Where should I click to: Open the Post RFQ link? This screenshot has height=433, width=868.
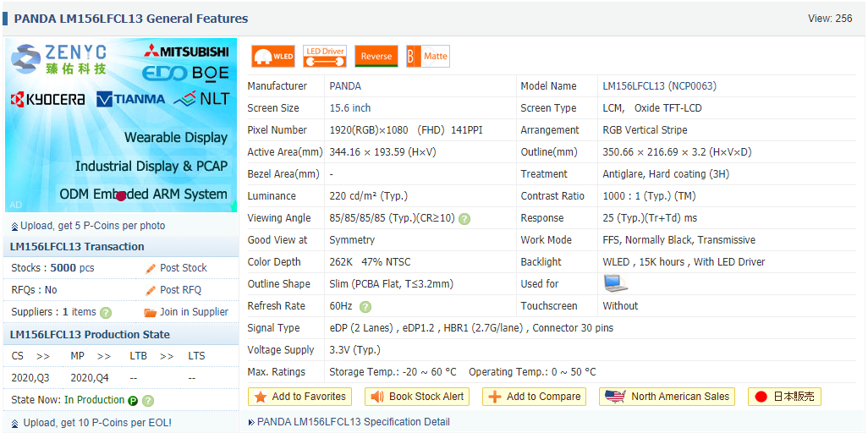(x=180, y=290)
